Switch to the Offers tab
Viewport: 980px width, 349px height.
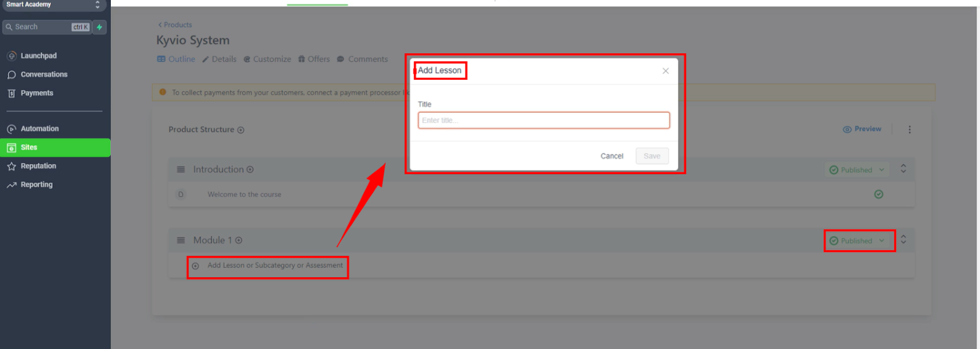(x=314, y=59)
